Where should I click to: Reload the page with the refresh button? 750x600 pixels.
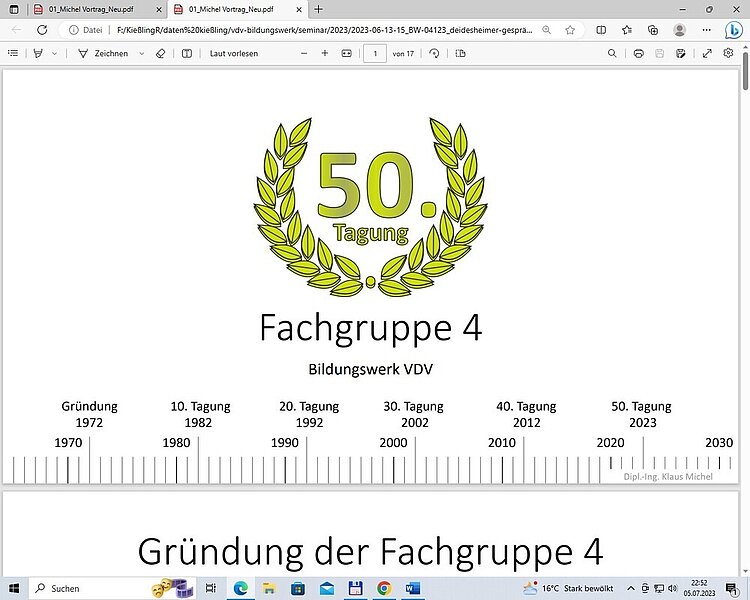42,30
